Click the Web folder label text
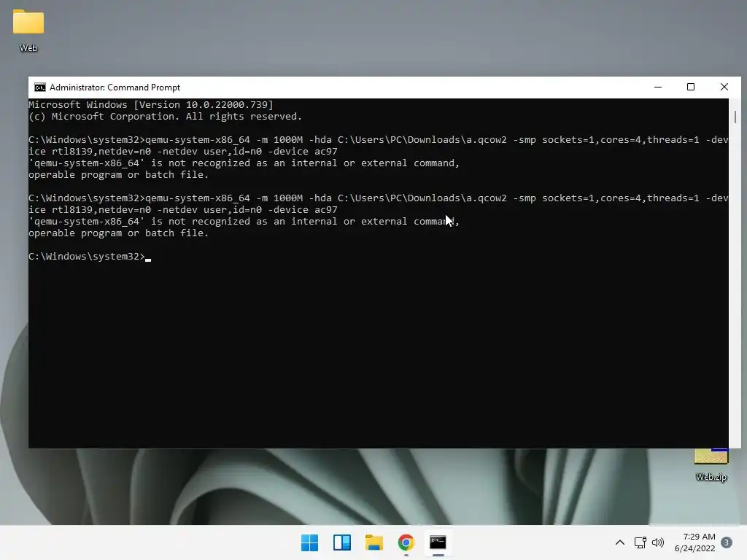 (28, 48)
